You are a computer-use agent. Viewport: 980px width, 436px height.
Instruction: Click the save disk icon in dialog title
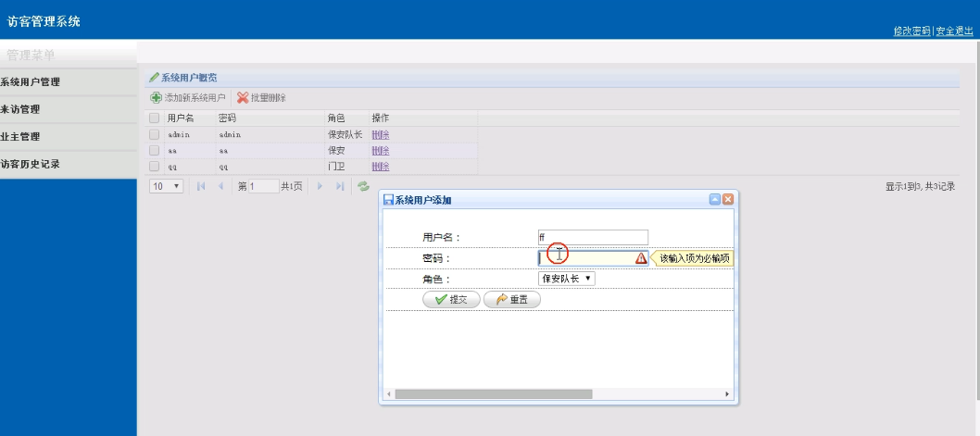[x=388, y=200]
